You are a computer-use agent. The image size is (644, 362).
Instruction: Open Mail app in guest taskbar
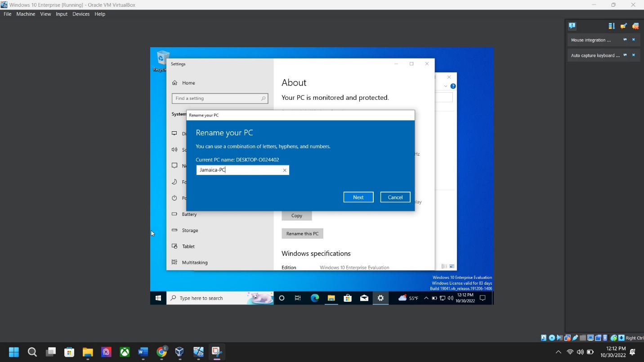coord(364,298)
